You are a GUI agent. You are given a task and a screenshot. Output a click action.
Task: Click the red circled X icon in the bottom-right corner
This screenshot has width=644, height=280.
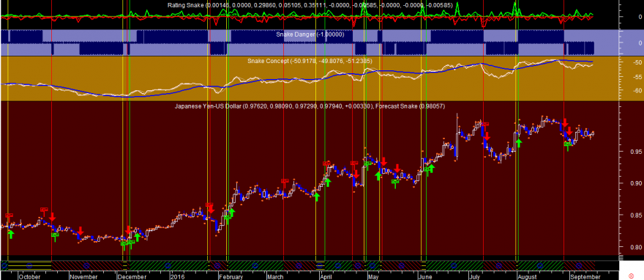point(632,275)
